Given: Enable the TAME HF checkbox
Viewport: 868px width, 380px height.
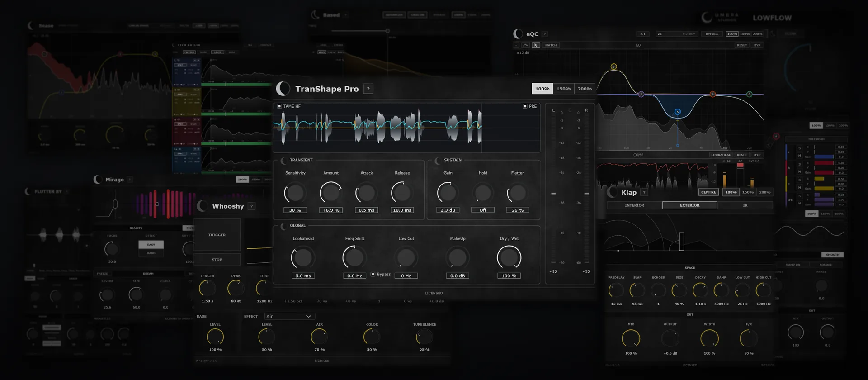Looking at the screenshot, I should click(x=279, y=106).
